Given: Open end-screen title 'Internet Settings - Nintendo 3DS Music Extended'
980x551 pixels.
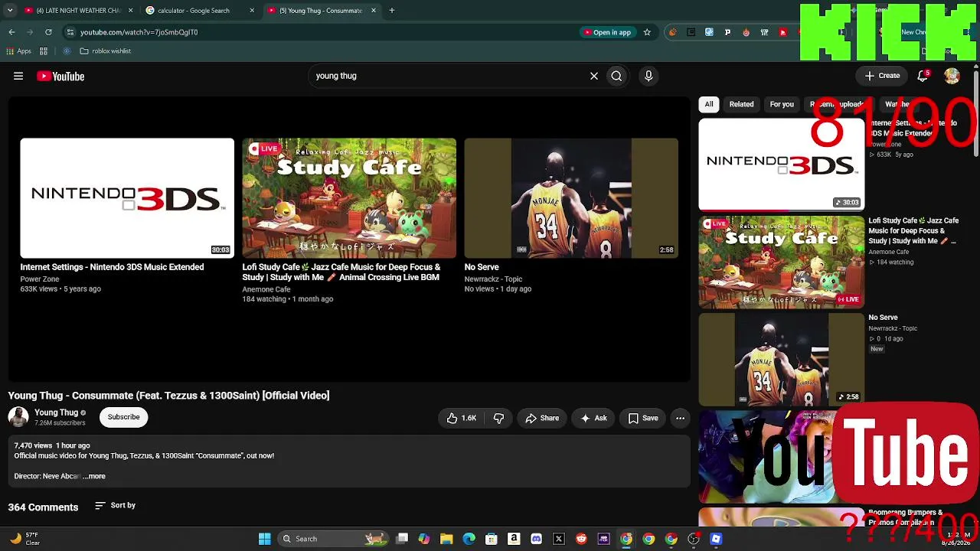Looking at the screenshot, I should (x=112, y=267).
